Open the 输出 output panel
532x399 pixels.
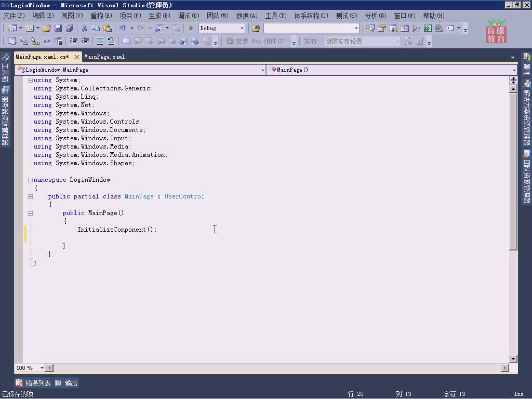click(66, 383)
